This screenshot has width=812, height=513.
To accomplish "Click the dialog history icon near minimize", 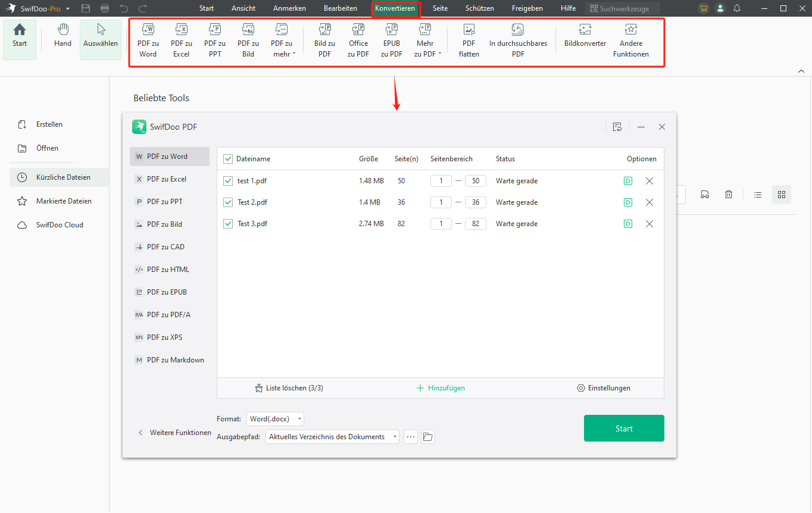I will pos(617,127).
